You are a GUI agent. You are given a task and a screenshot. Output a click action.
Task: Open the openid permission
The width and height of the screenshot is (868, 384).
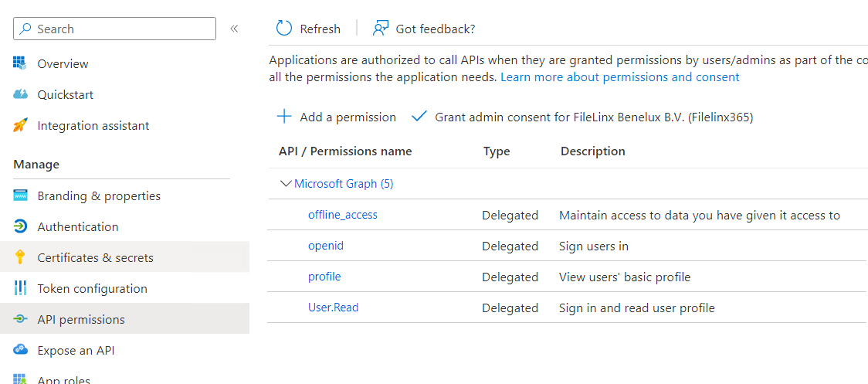click(326, 246)
